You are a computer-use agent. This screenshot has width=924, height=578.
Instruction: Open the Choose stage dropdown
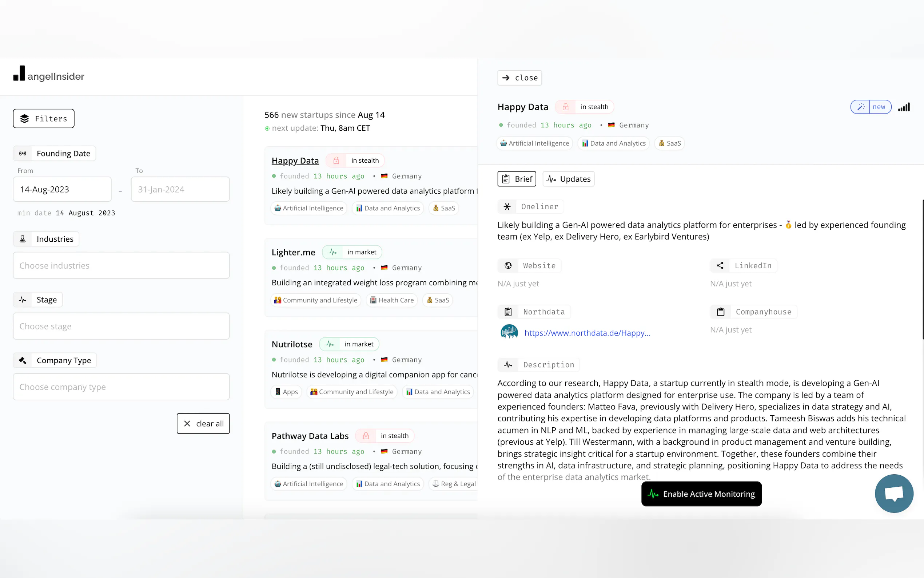coord(122,326)
